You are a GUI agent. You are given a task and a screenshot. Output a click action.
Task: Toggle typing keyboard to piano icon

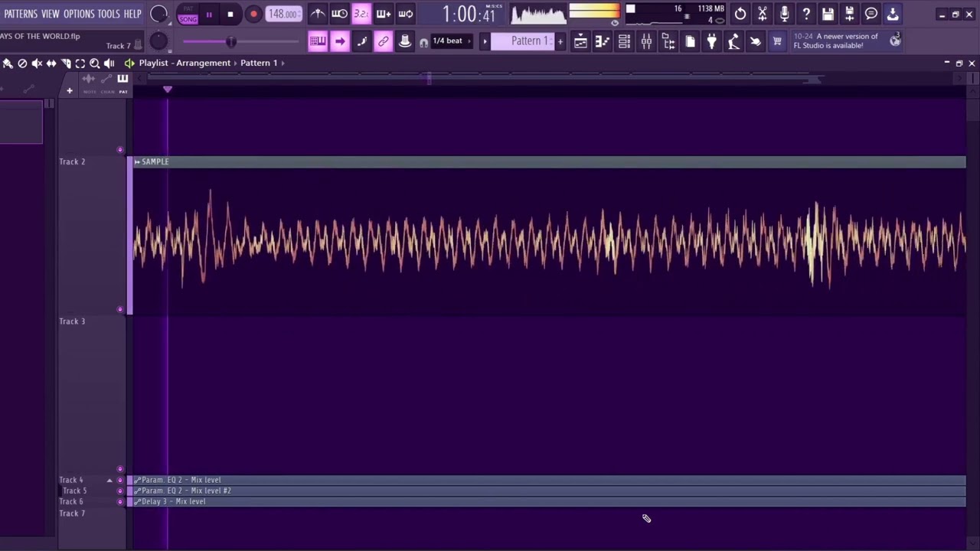(x=318, y=41)
